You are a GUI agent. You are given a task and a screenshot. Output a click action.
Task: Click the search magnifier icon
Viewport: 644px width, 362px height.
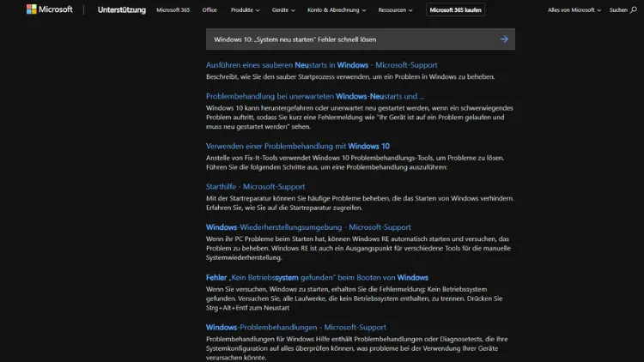634,9
